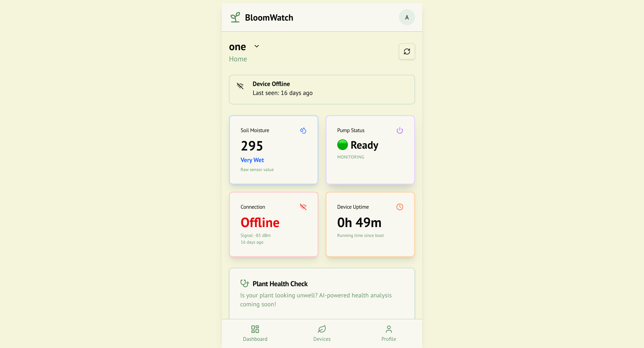The image size is (644, 348).
Task: Click the water droplet icon on Soil Moisture card
Action: click(303, 130)
